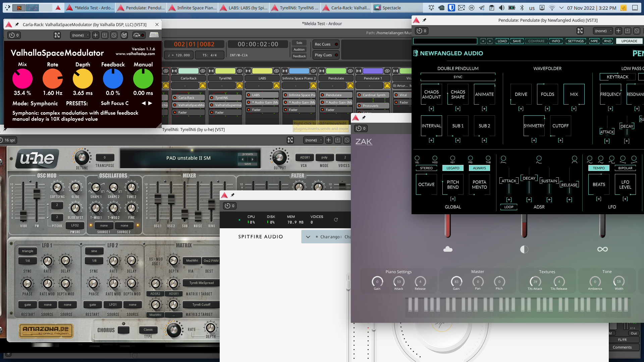Click the Protoverb plugin in Pendulate 1 strip
Screen dimensions: 644x362
373,106
